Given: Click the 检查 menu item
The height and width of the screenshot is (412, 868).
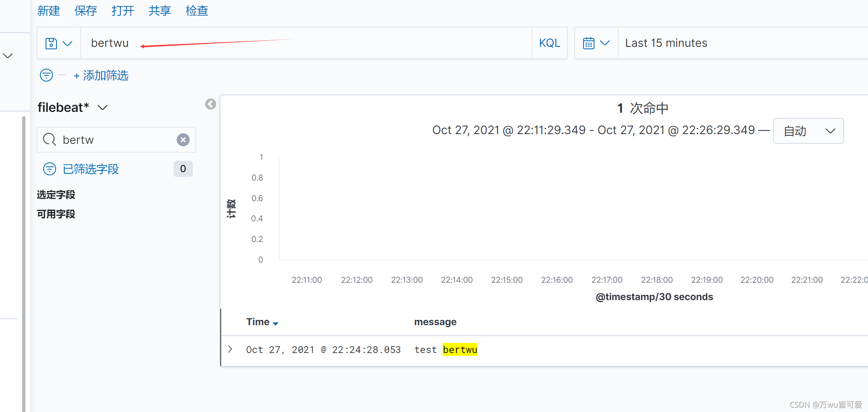Looking at the screenshot, I should point(197,11).
